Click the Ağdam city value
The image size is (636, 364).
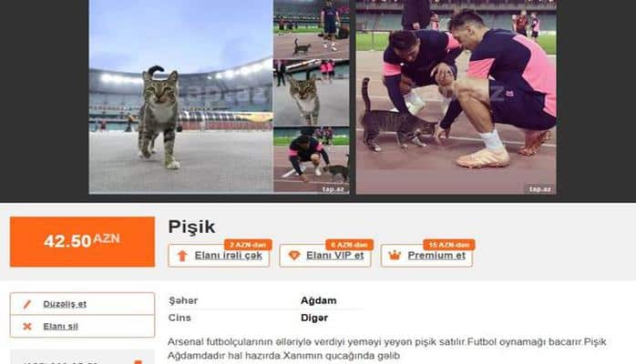[318, 301]
